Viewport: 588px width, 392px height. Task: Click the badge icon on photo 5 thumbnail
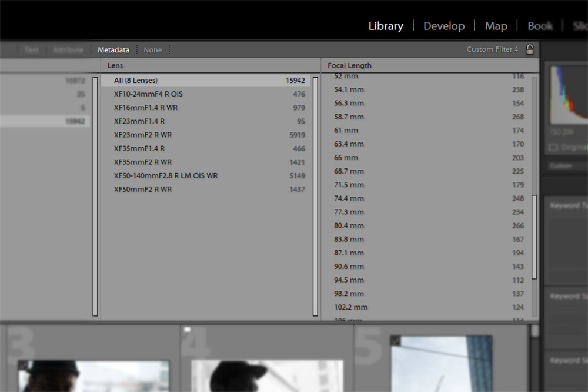pyautogui.click(x=395, y=340)
